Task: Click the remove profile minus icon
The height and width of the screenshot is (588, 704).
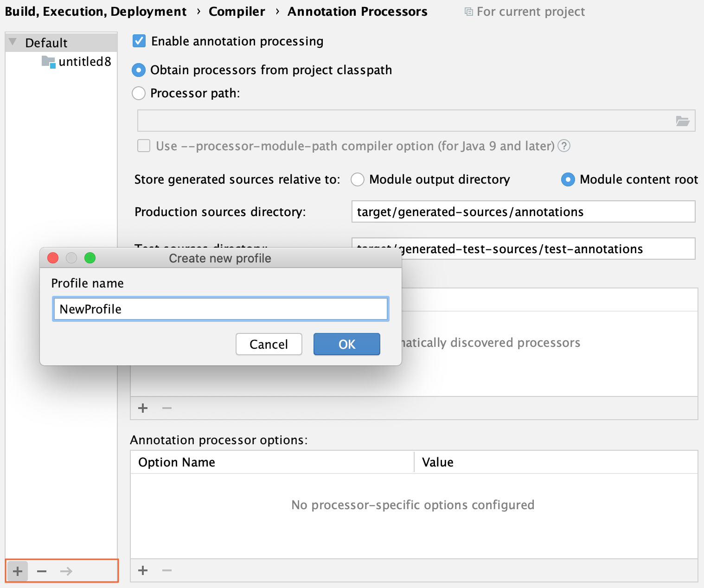Action: tap(41, 571)
